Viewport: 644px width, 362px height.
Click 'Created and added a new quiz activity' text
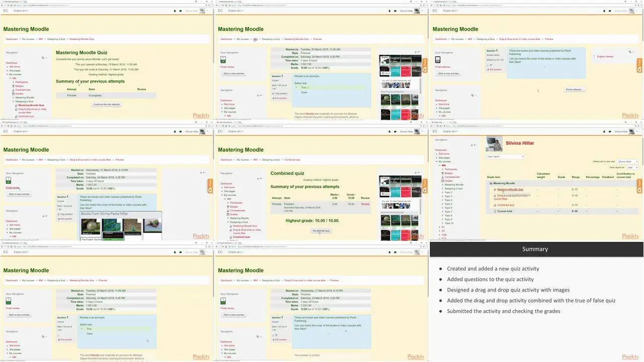point(493,268)
